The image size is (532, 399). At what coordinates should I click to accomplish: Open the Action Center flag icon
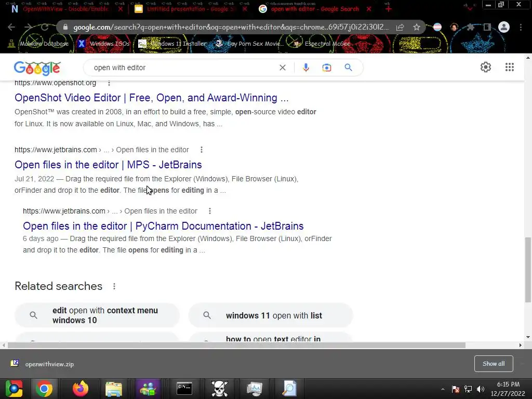click(456, 389)
